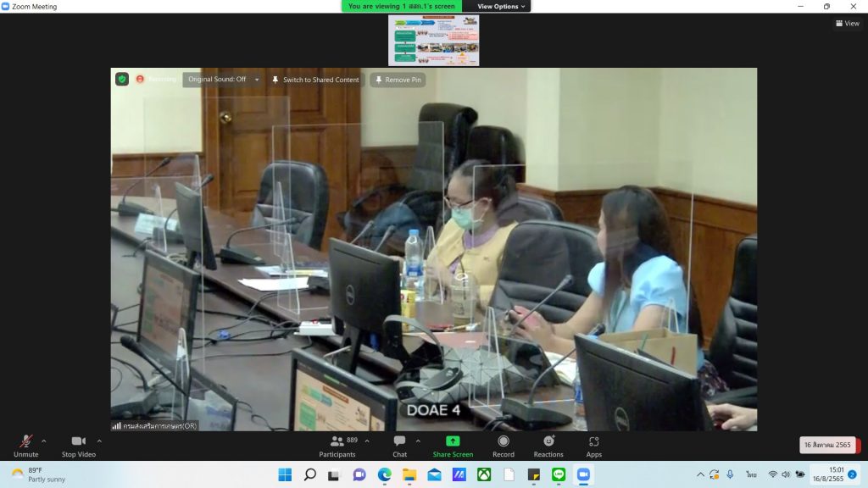Image resolution: width=868 pixels, height=488 pixels.
Task: Open the Chat panel
Action: (x=400, y=446)
